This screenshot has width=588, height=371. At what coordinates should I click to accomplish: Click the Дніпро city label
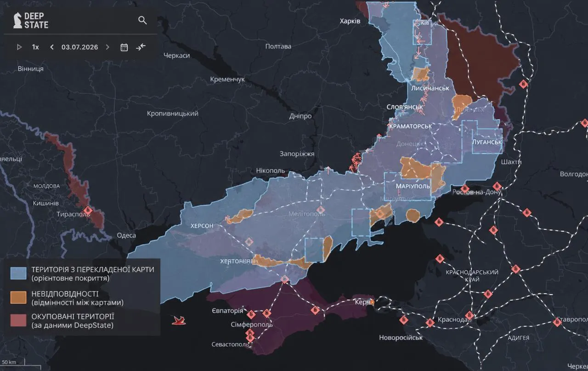[300, 116]
